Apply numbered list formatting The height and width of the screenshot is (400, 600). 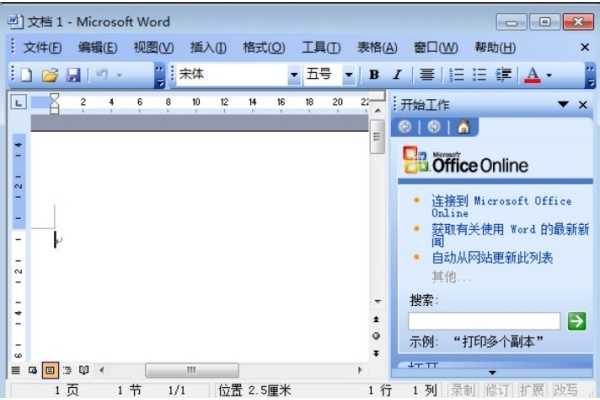click(456, 74)
